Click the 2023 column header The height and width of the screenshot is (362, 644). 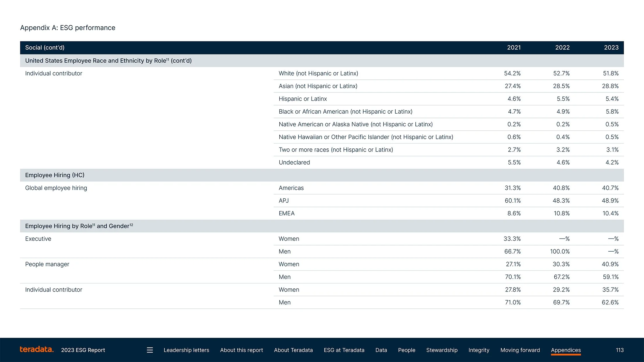click(611, 48)
